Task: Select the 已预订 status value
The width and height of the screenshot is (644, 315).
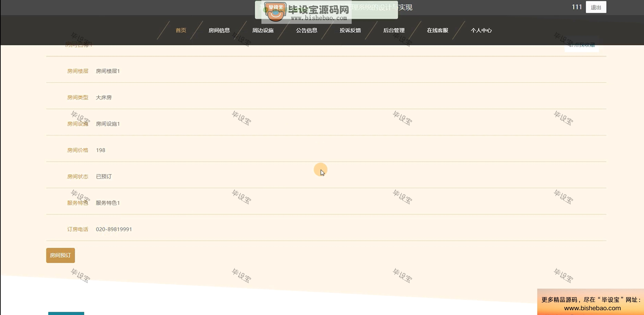Action: [104, 176]
